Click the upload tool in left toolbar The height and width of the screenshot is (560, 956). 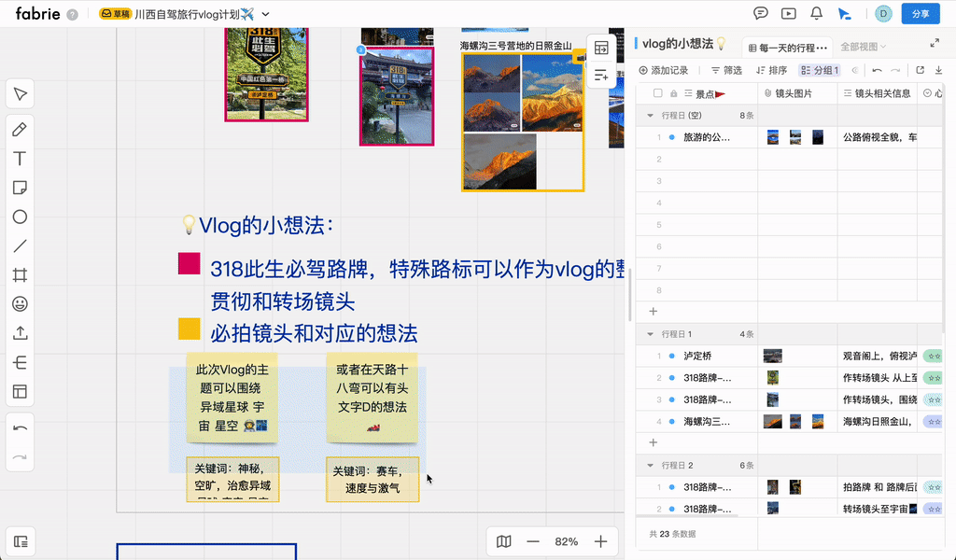[x=21, y=333]
